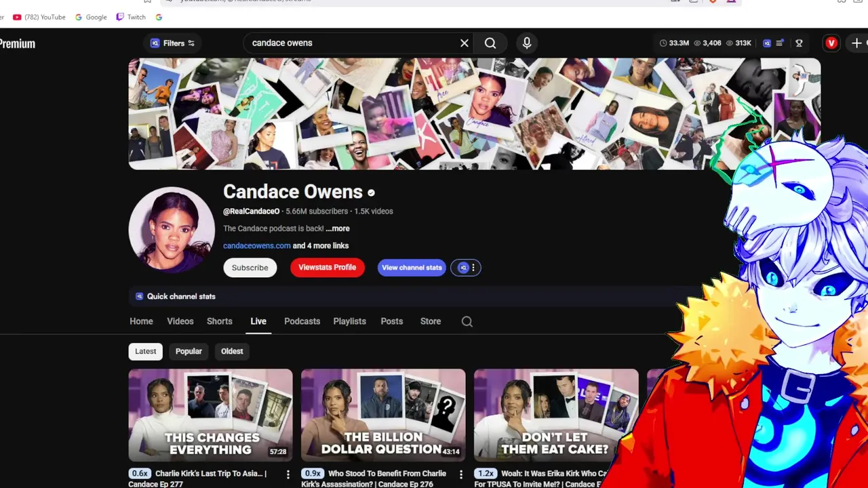Image resolution: width=868 pixels, height=488 pixels.
Task: Click the red V extension icon
Action: [x=831, y=43]
